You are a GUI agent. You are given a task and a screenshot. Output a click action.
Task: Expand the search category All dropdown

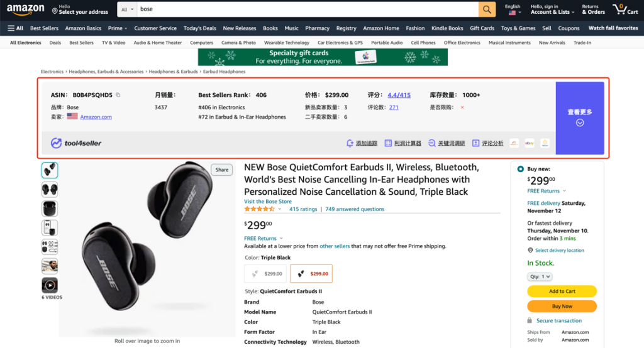pos(128,9)
